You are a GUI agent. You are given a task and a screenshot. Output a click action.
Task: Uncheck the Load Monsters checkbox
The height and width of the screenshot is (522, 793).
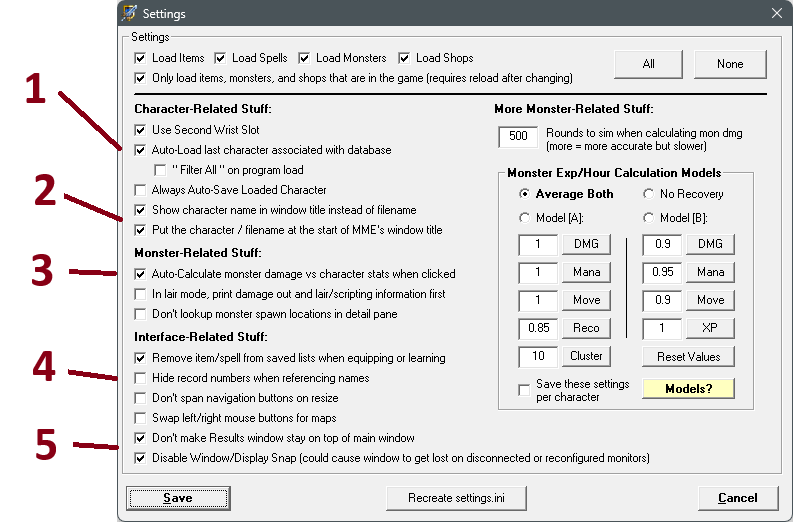pos(305,58)
